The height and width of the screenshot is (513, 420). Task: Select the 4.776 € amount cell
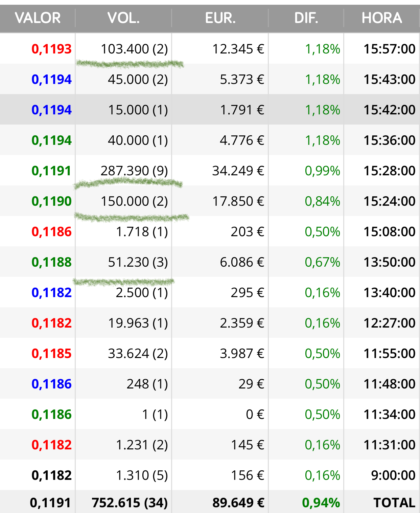pos(242,140)
